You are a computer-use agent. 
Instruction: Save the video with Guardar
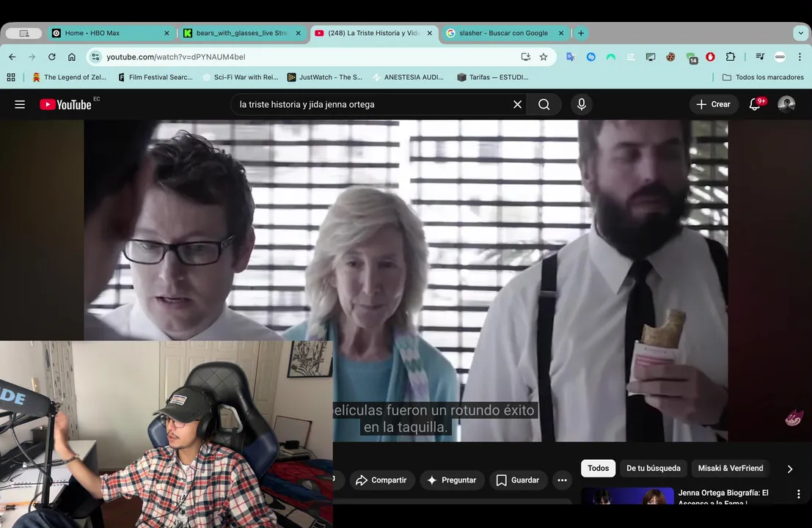pyautogui.click(x=518, y=480)
